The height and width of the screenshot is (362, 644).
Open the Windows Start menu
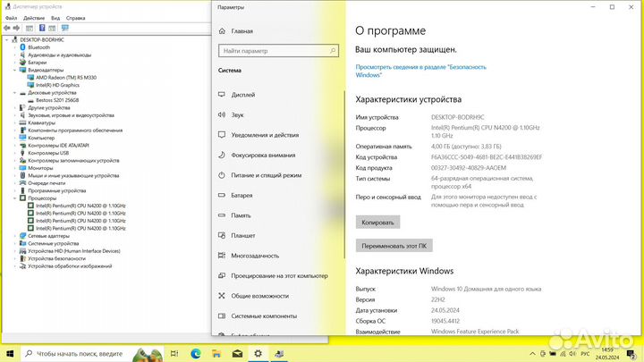click(10, 353)
